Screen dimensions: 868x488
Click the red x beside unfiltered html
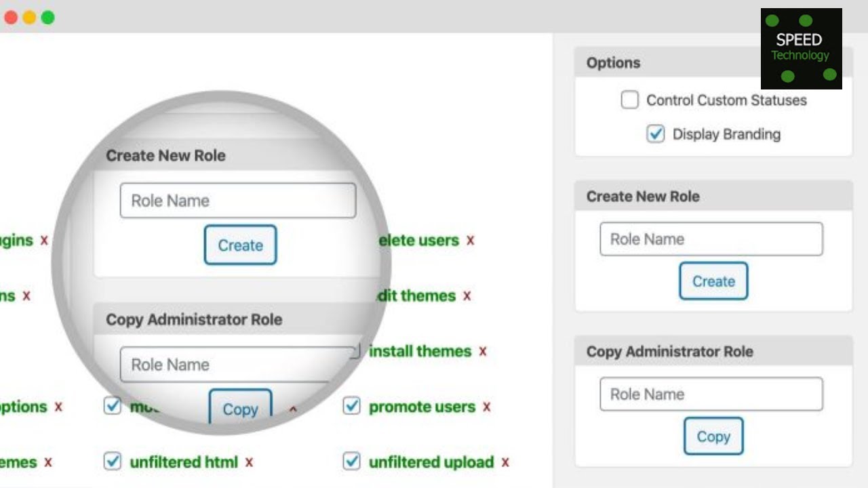(249, 463)
